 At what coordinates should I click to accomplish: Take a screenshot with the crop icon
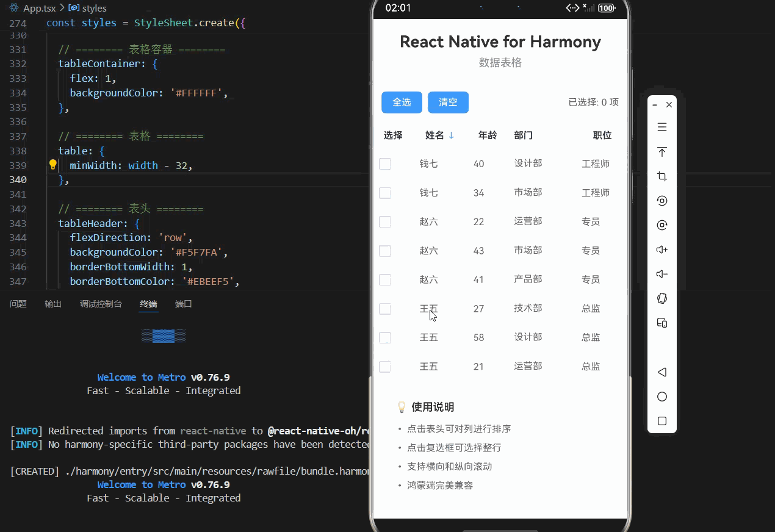662,176
